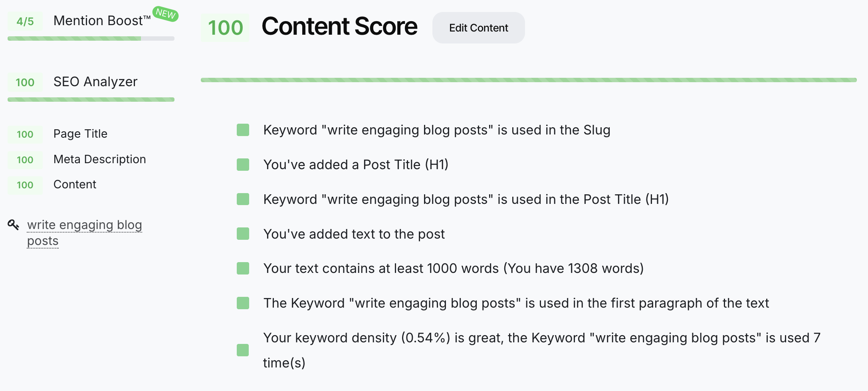Open the Meta Description item
The image size is (868, 391).
(99, 159)
